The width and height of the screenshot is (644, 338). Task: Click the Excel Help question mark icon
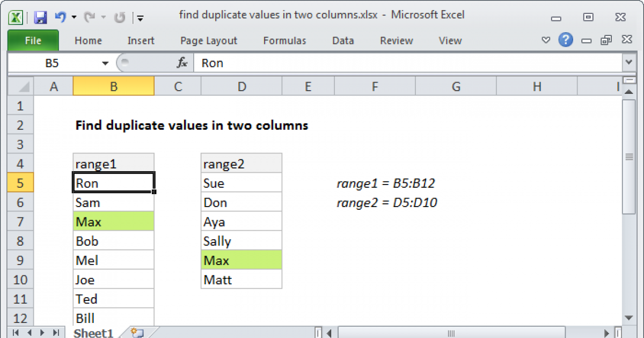566,40
